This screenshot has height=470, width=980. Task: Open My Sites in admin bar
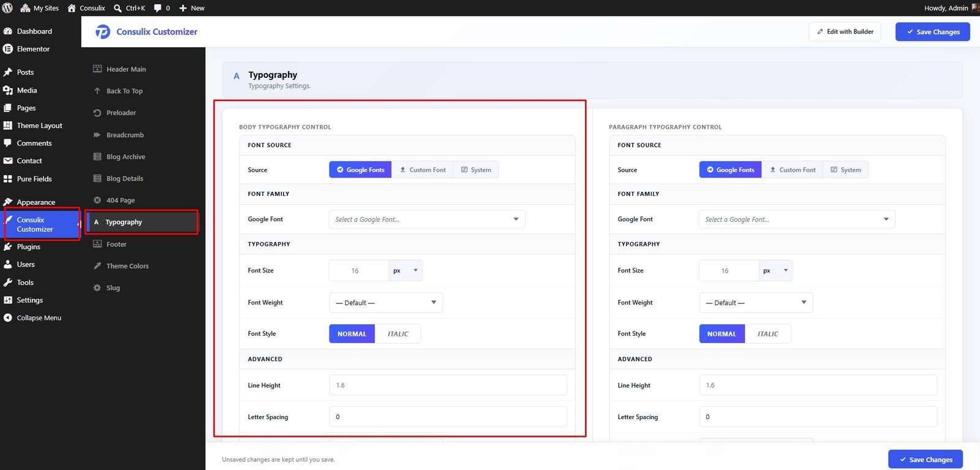(x=40, y=8)
